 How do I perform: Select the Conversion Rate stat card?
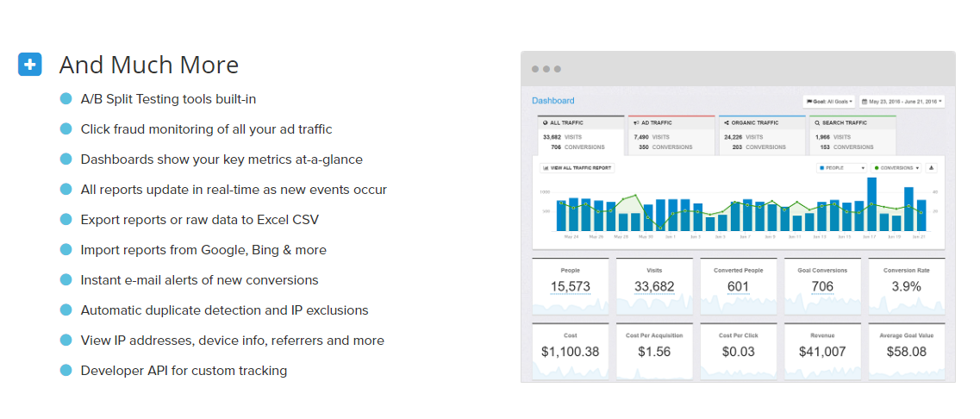pyautogui.click(x=906, y=285)
